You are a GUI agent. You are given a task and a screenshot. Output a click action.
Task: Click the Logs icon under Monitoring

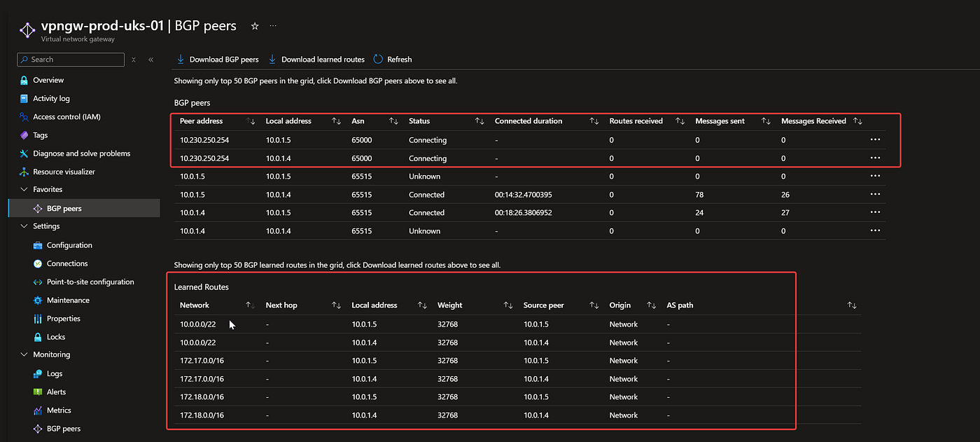click(38, 374)
